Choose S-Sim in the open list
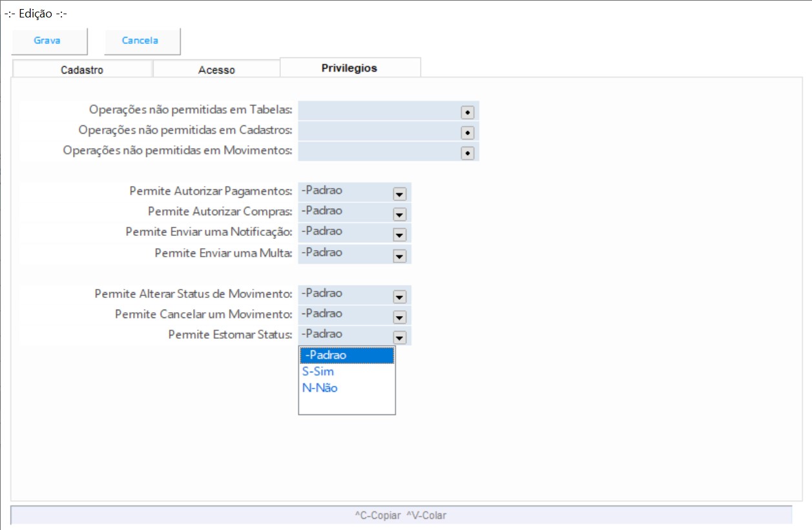This screenshot has width=812, height=530. coord(318,372)
